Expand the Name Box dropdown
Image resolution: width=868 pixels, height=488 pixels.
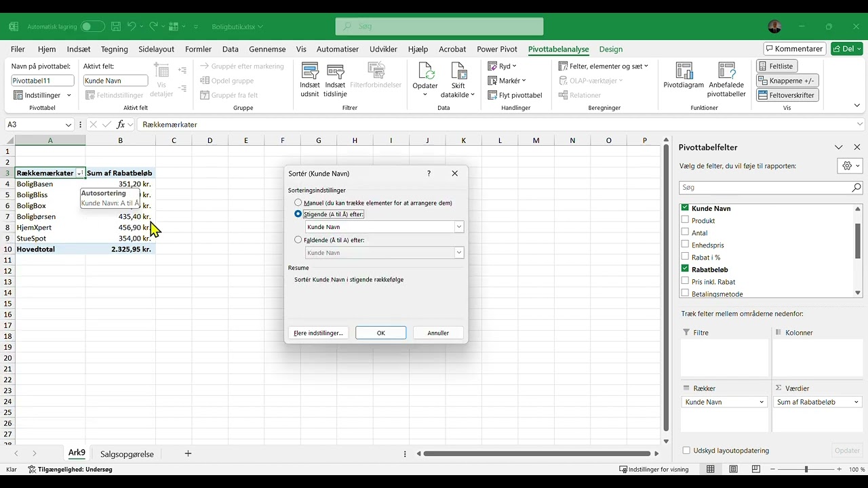point(68,125)
